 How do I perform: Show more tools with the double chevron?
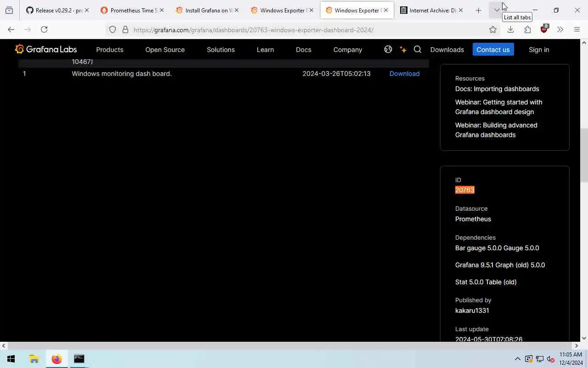560,29
